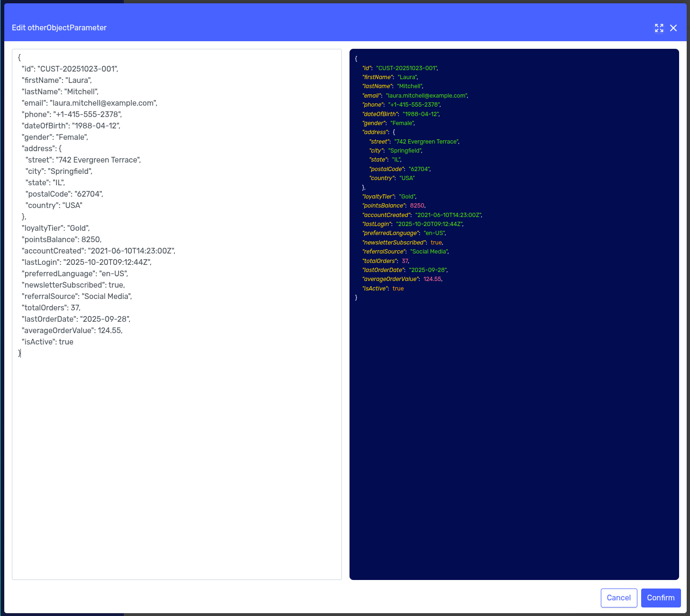Click the "isActive": true line in editor
690x616 pixels.
coord(47,342)
